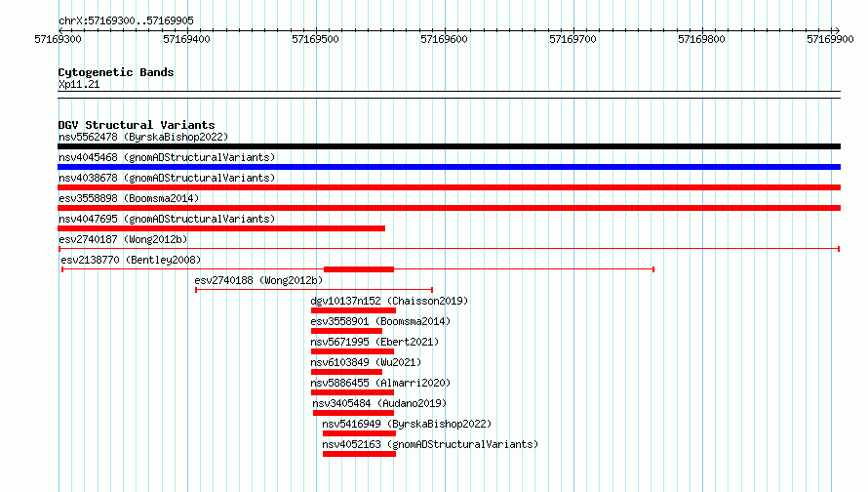Screen dimensions: 868x492
Task: Click the 57169400 ruler coordinate
Action: pyautogui.click(x=186, y=39)
